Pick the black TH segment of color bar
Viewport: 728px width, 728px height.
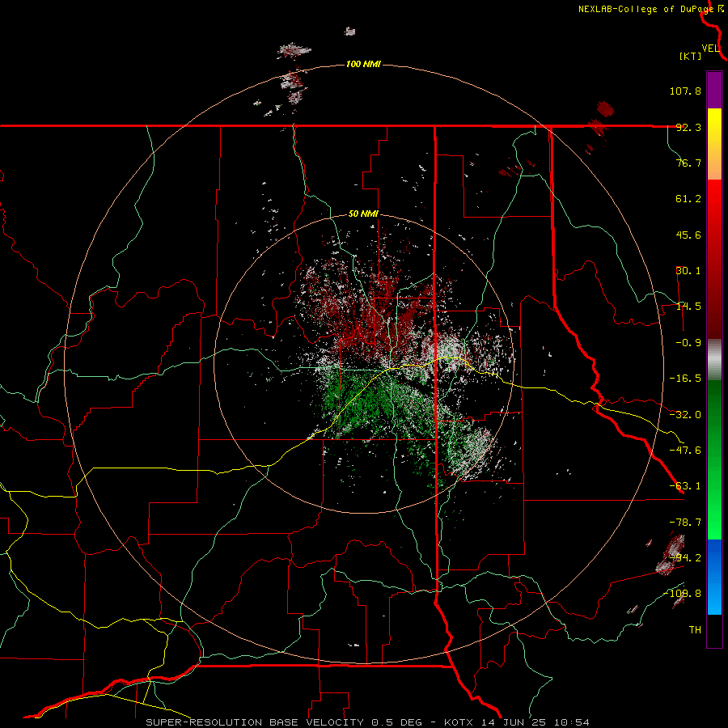point(714,630)
